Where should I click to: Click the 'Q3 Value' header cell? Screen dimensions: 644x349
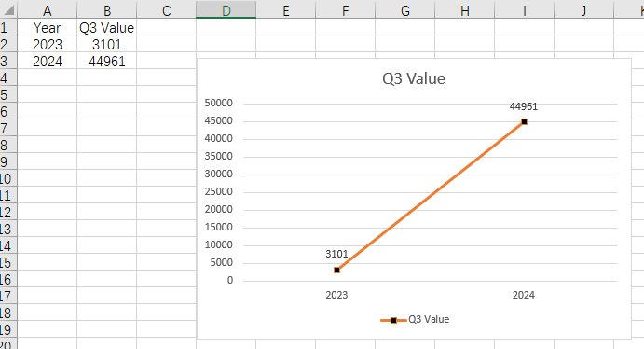coord(107,27)
